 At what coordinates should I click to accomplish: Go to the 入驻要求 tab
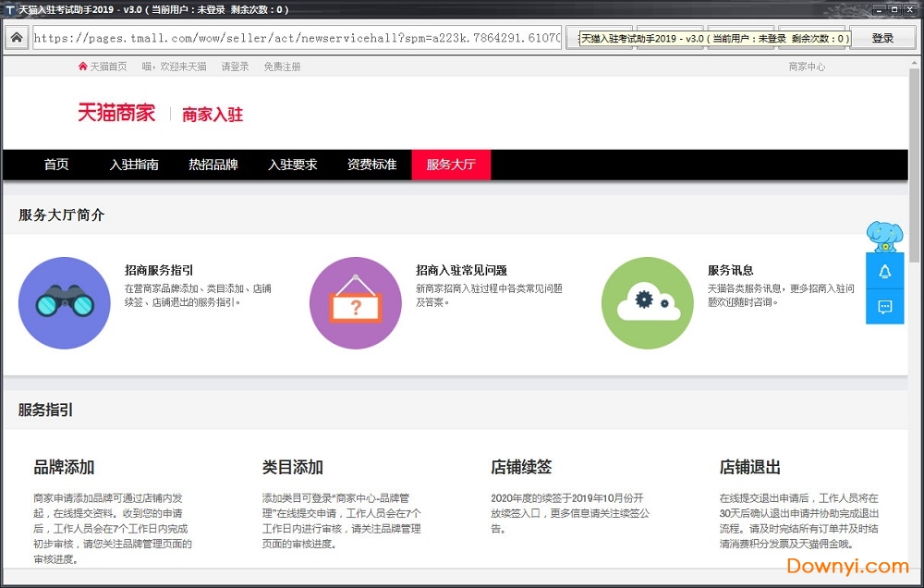[x=293, y=165]
